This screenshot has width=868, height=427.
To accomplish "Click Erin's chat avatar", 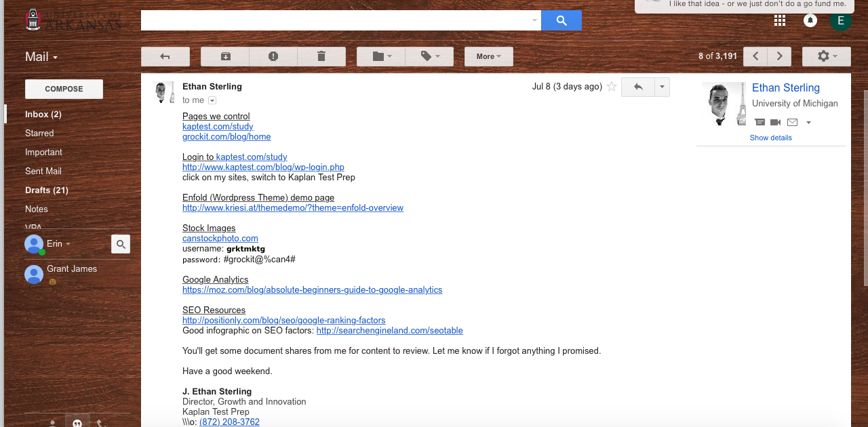I will [x=34, y=244].
